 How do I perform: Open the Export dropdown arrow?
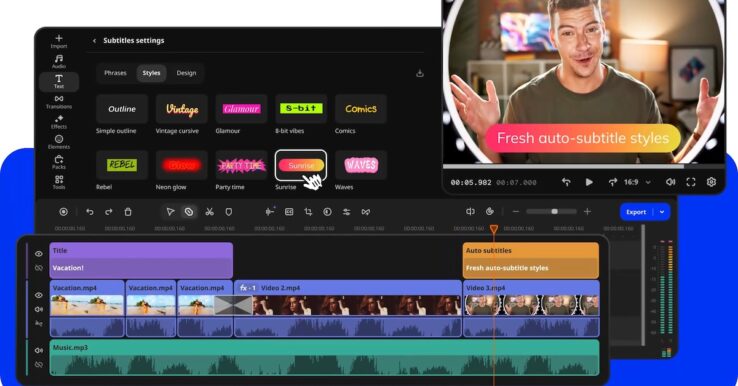[662, 212]
